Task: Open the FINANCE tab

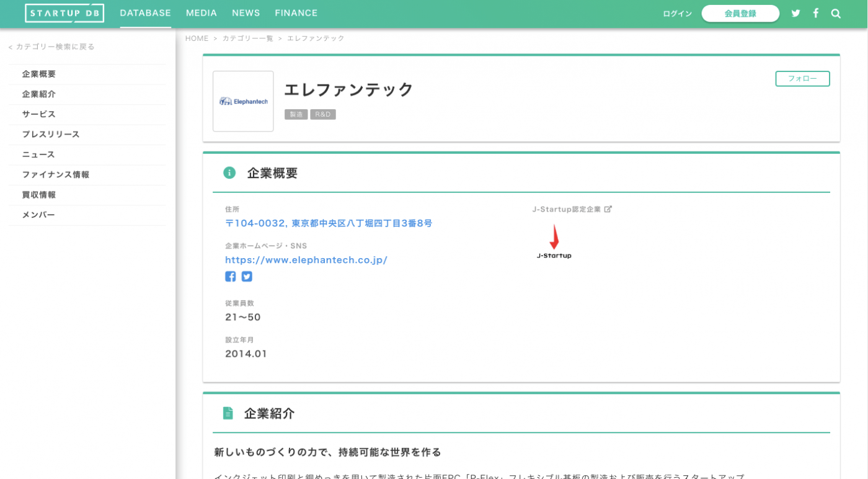Action: [296, 13]
